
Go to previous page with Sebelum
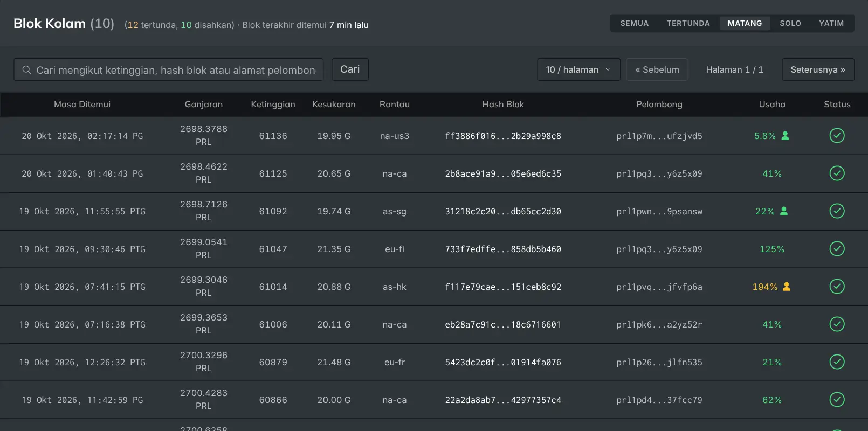pos(657,69)
